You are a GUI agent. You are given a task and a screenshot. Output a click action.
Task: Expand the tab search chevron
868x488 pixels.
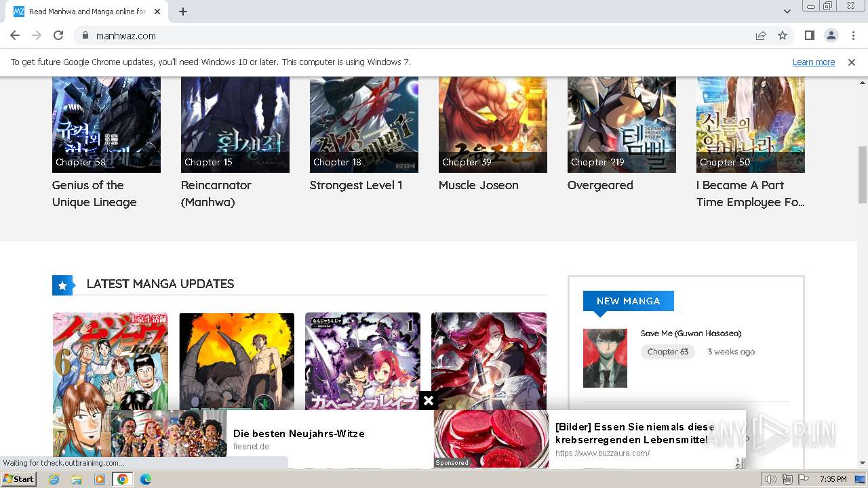coord(787,12)
